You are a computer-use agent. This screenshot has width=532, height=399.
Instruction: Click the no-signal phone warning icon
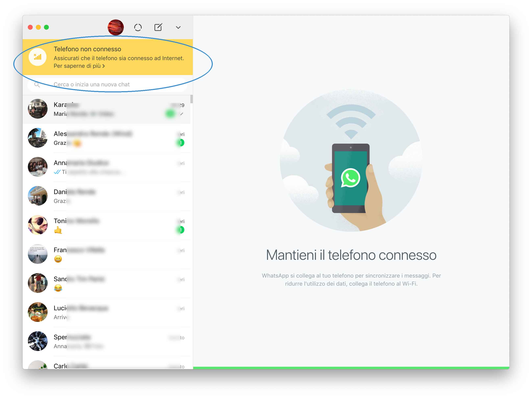pyautogui.click(x=38, y=57)
